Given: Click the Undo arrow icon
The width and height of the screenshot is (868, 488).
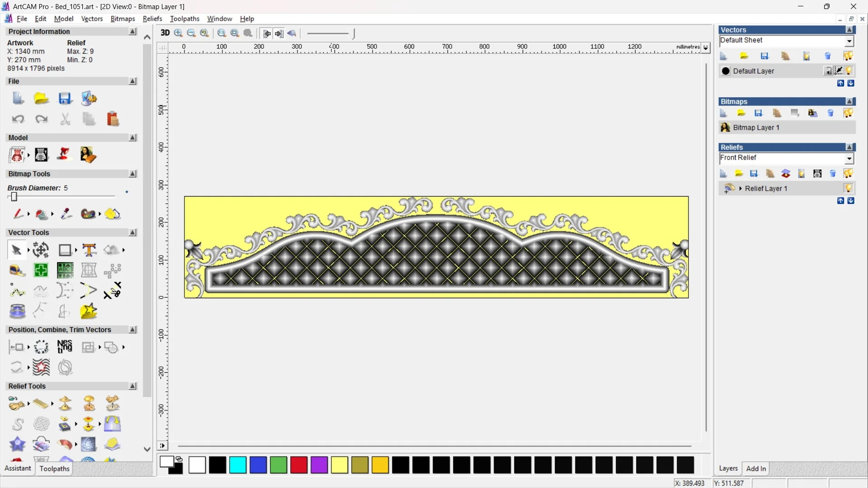Looking at the screenshot, I should click(x=18, y=119).
